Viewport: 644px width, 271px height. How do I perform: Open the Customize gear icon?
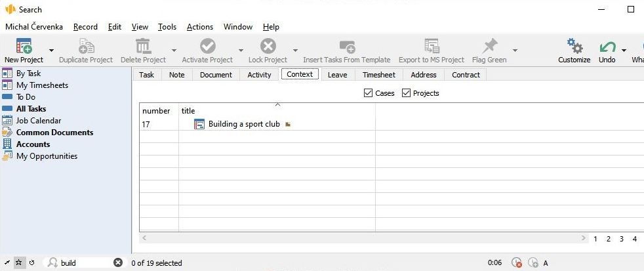tap(574, 47)
